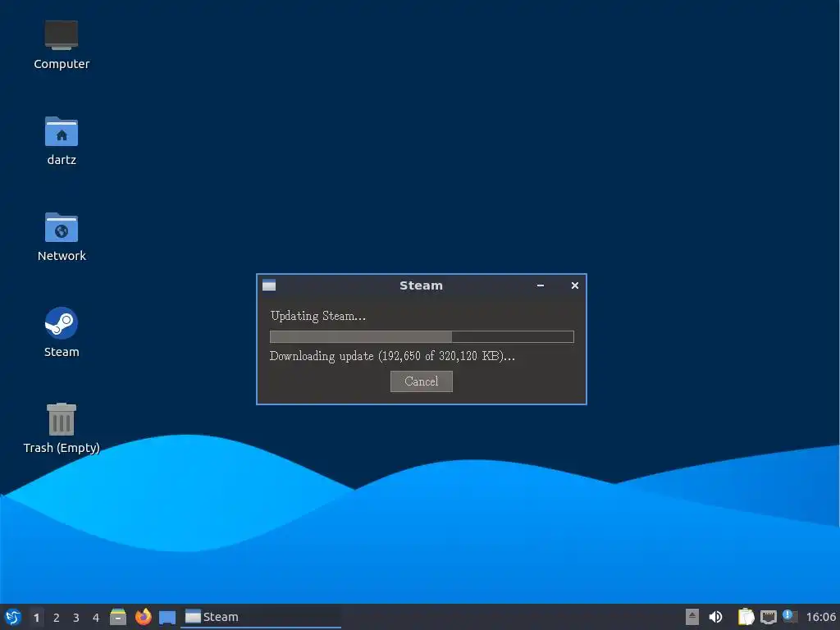Launch the Steam desktop shortcut
840x630 pixels.
pyautogui.click(x=61, y=332)
